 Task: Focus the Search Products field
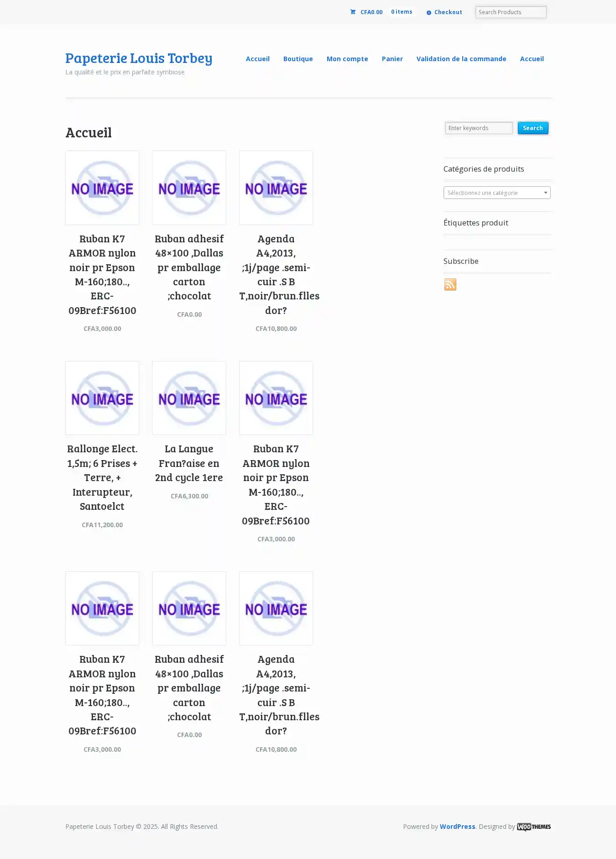point(511,12)
